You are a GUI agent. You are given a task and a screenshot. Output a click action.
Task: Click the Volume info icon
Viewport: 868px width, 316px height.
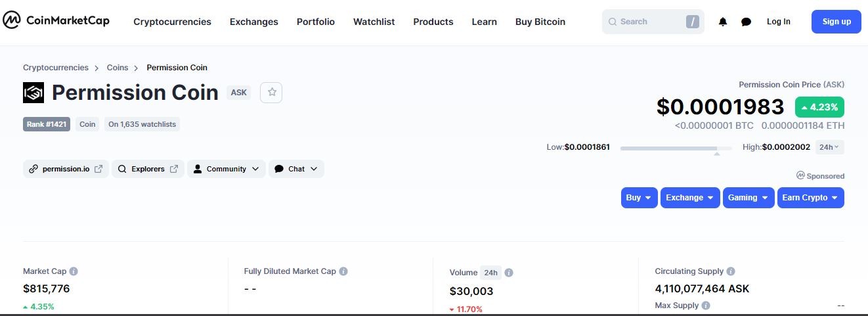(509, 273)
